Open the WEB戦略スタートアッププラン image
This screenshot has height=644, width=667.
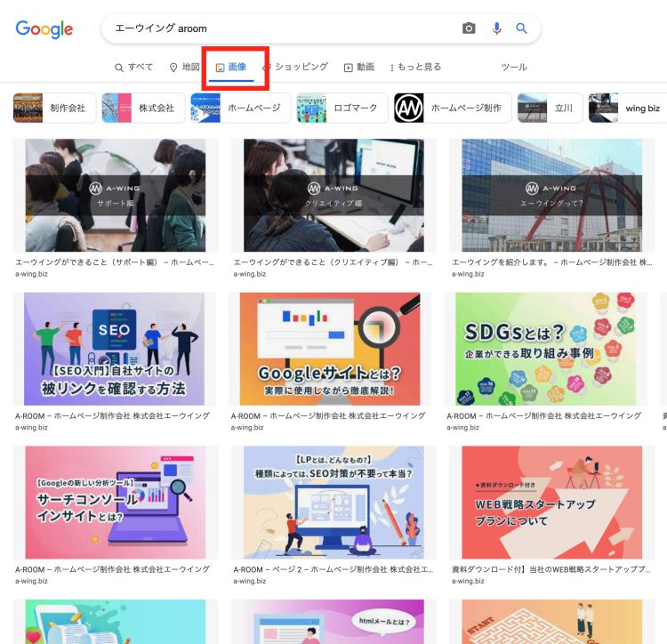(552, 503)
